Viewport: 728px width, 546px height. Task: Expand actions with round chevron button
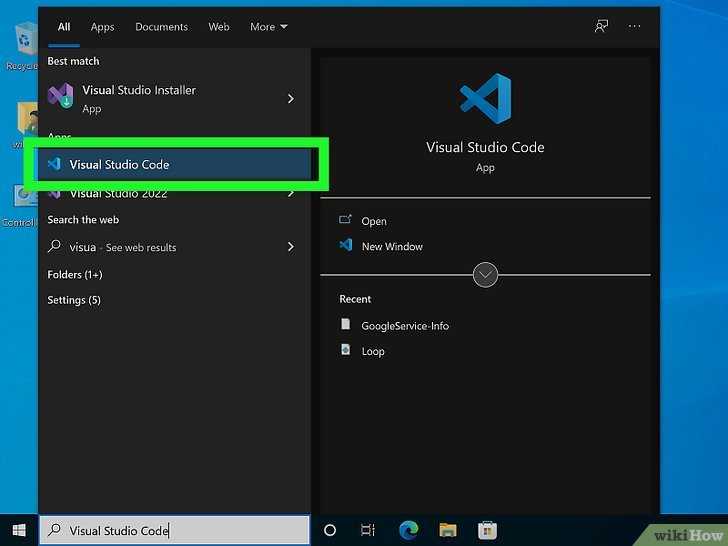tap(485, 275)
